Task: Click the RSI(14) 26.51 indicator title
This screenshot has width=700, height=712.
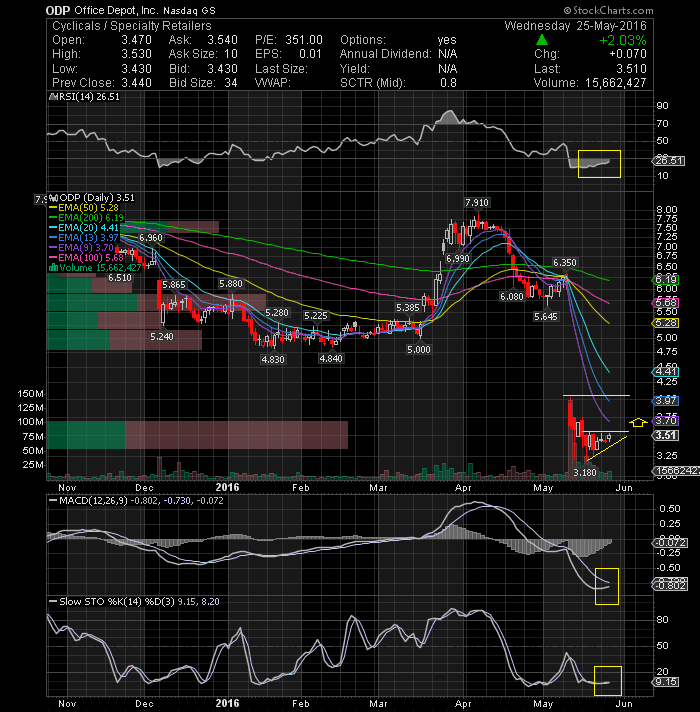Action: point(84,97)
